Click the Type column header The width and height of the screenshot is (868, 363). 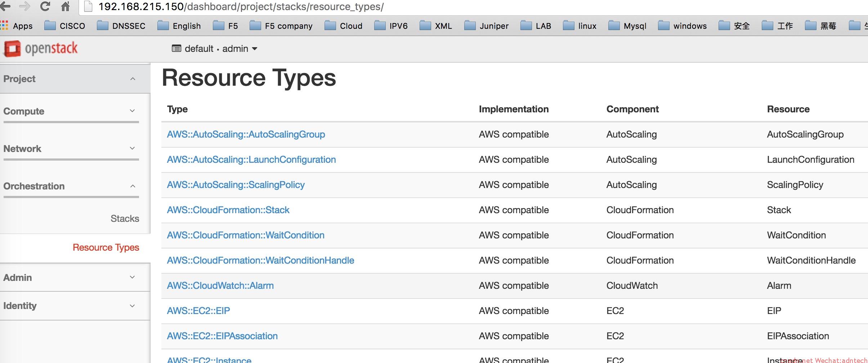[177, 109]
